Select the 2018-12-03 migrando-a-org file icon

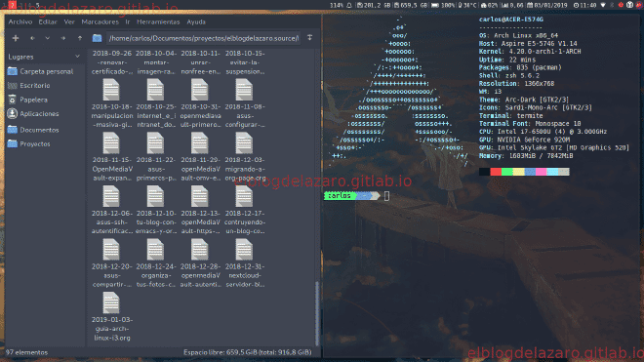pos(244,143)
